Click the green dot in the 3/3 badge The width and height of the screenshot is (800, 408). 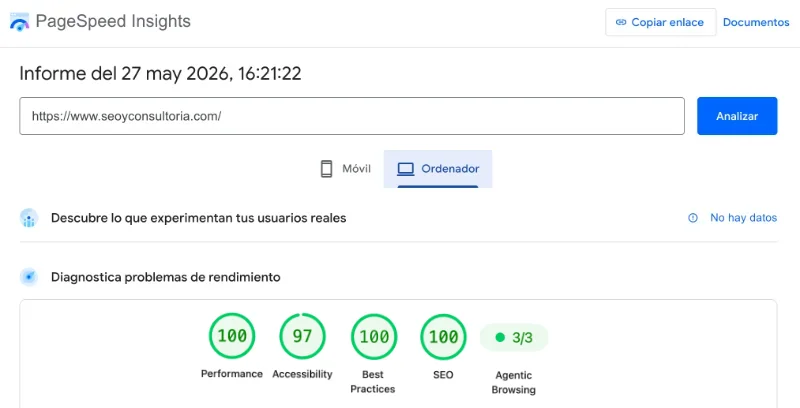[500, 337]
